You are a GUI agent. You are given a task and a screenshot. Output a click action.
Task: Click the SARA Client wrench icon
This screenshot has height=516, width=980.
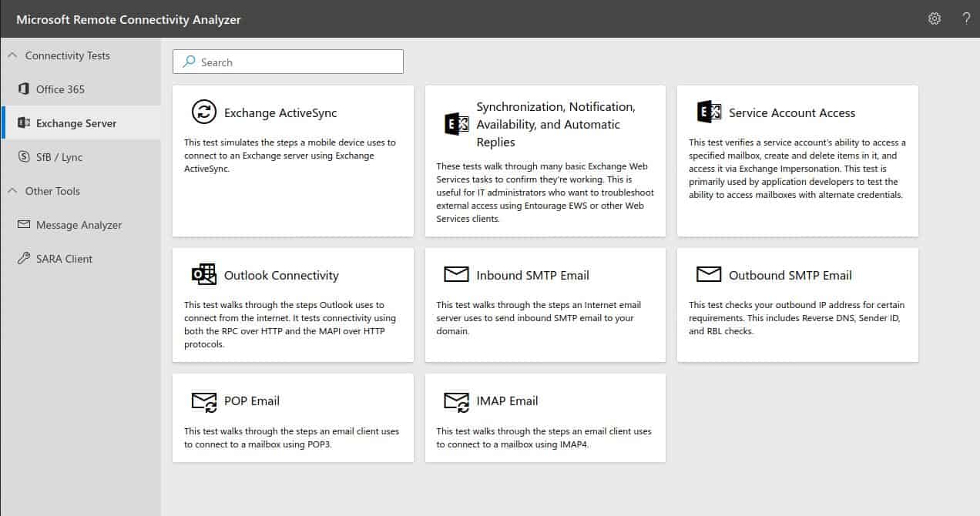coord(23,259)
